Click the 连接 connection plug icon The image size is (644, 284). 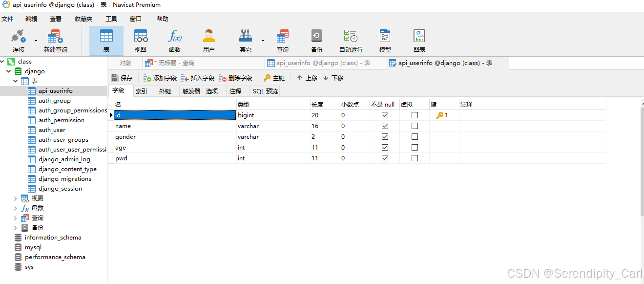(x=19, y=36)
